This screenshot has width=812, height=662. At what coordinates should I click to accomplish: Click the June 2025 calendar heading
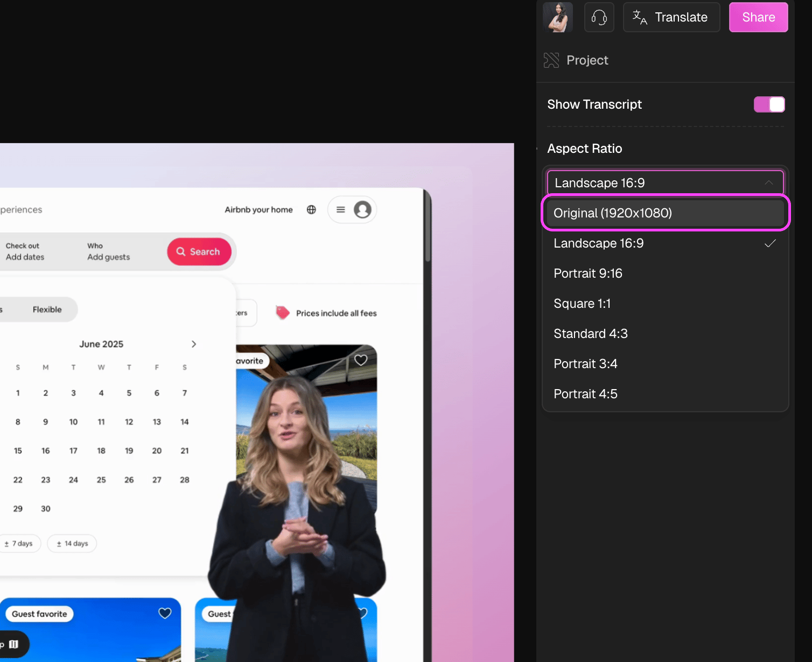point(101,344)
